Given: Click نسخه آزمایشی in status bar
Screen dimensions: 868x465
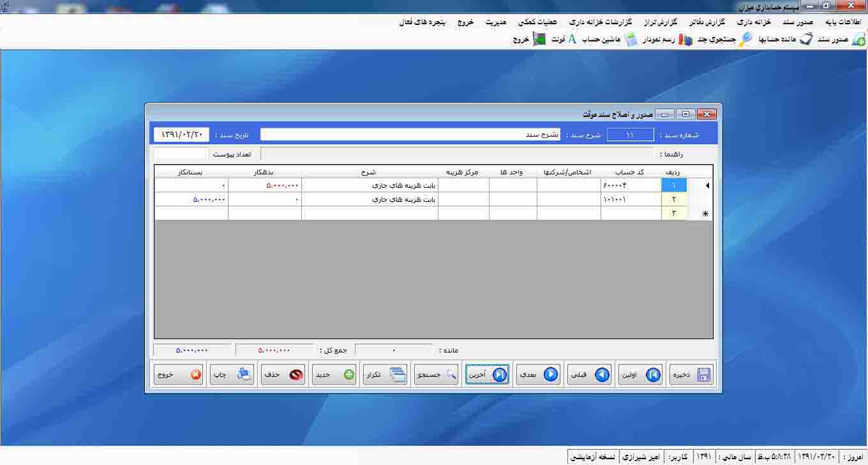Looking at the screenshot, I should tap(593, 457).
